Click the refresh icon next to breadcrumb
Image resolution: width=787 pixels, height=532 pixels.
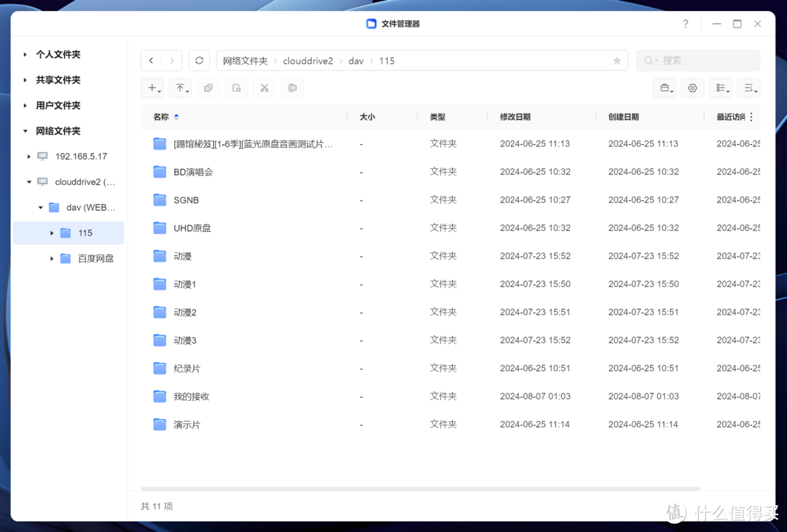click(x=199, y=60)
